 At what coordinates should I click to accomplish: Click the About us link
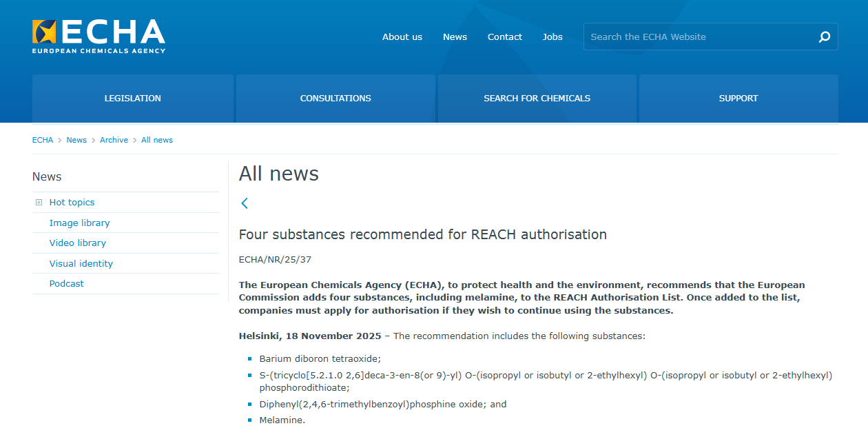point(402,37)
